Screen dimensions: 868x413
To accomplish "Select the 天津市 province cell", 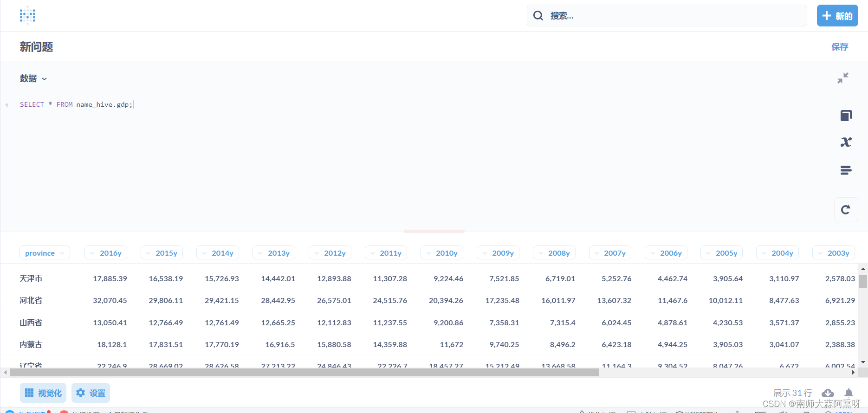I will [31, 278].
